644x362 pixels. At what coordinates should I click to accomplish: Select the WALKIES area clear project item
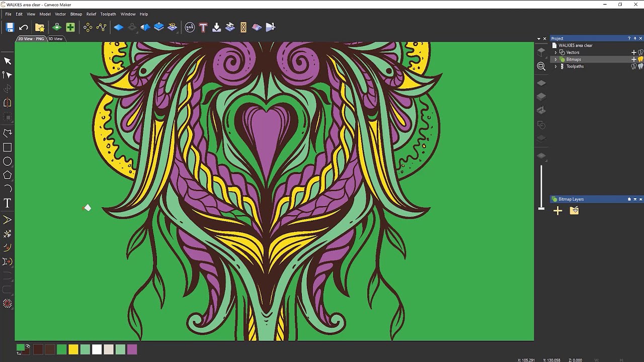575,45
